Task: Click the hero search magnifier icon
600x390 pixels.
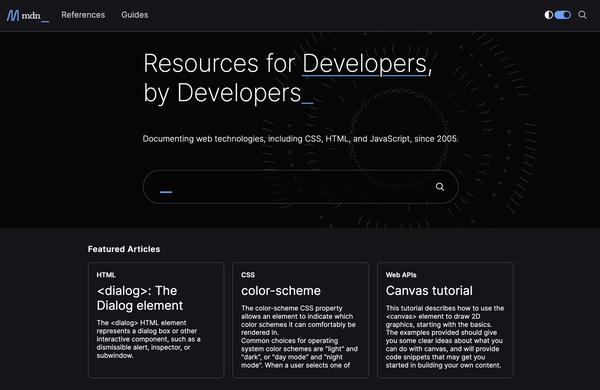Action: pyautogui.click(x=440, y=187)
